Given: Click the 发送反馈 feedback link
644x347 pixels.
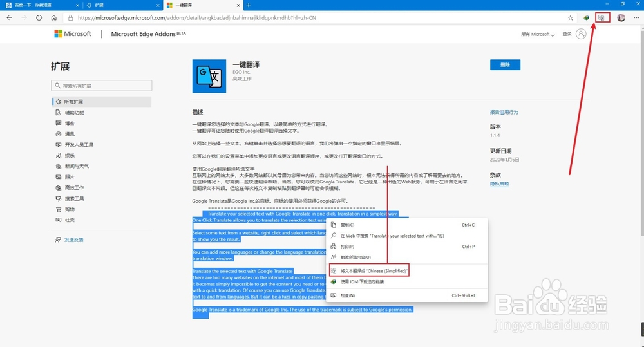Looking at the screenshot, I should [73, 240].
